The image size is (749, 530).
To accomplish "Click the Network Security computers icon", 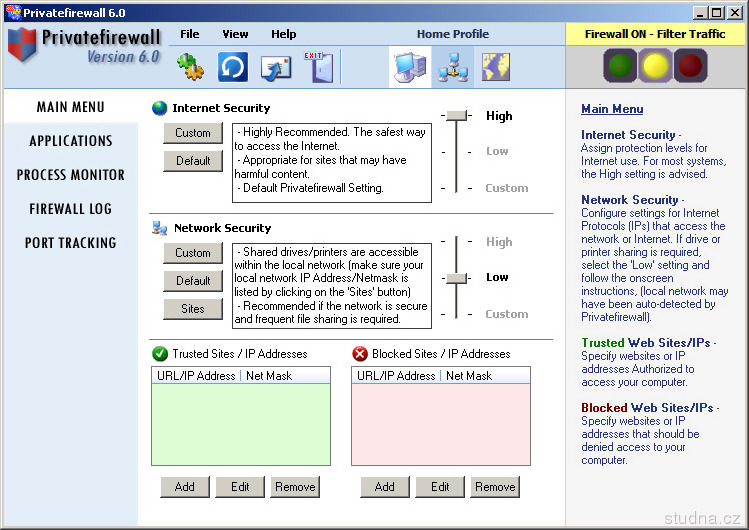I will tap(160, 228).
